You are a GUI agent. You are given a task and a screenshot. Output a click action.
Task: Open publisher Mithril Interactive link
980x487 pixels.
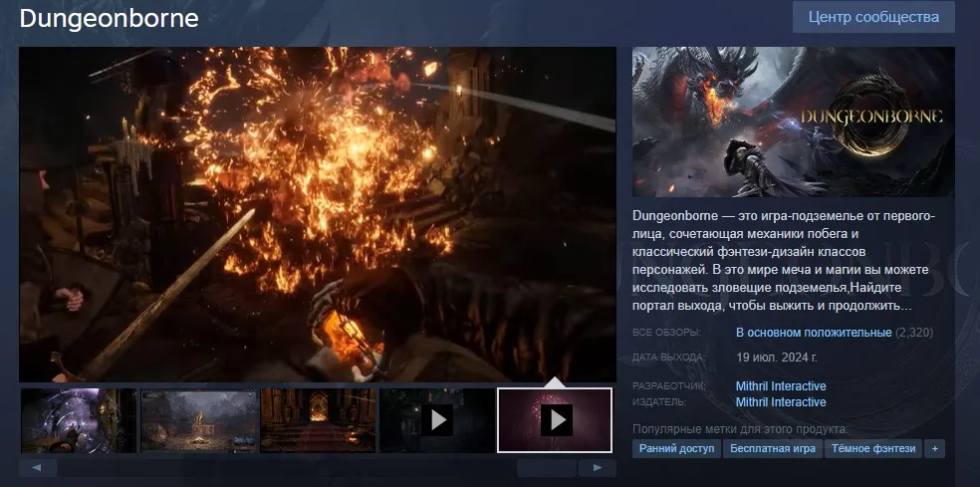click(x=781, y=402)
